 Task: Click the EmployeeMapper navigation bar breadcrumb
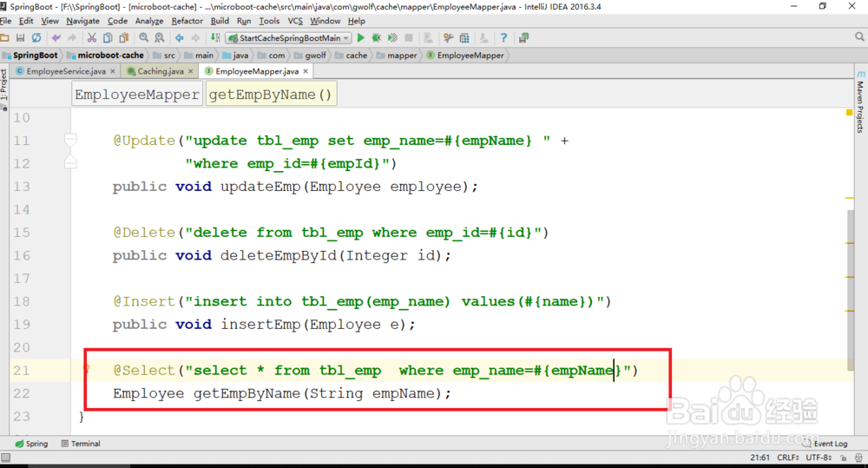[x=465, y=55]
